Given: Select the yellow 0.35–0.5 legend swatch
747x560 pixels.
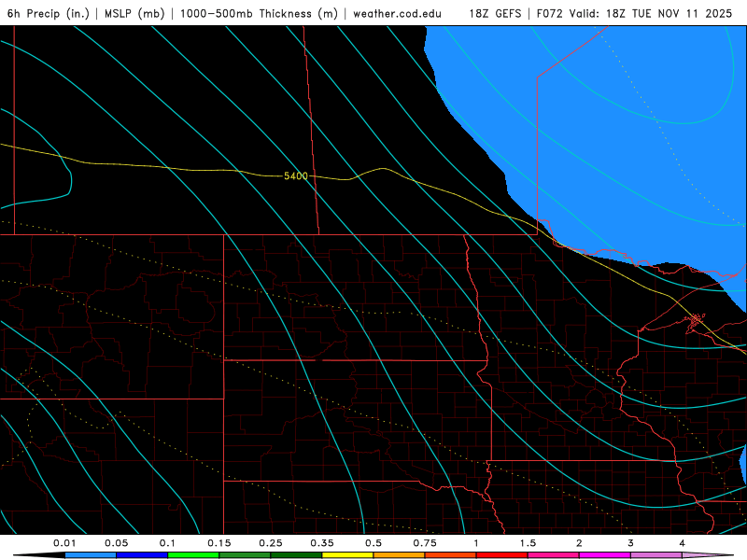Looking at the screenshot, I should point(347,555).
